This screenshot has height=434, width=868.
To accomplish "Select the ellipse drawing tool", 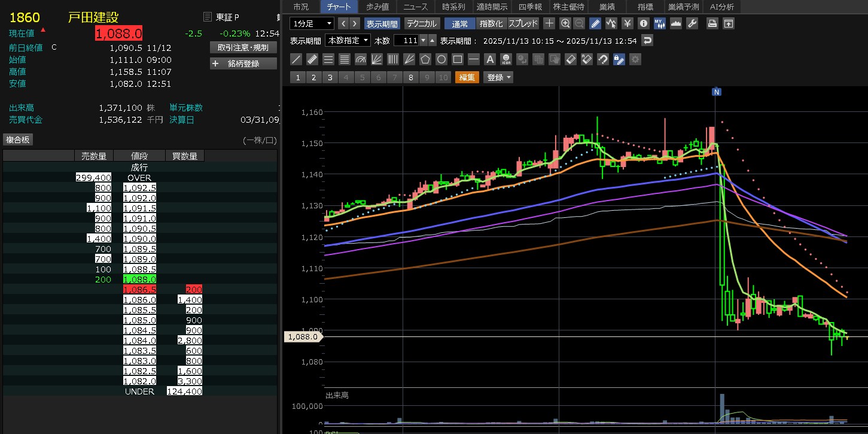I will [x=441, y=59].
